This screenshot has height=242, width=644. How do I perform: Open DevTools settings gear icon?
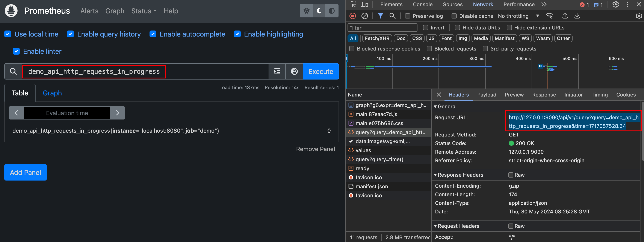[x=615, y=5]
